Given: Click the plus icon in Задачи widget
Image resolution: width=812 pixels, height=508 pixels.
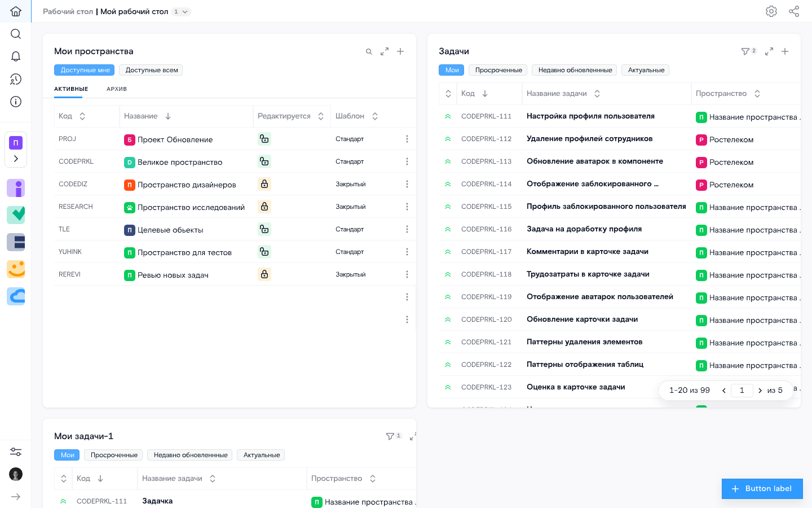Looking at the screenshot, I should (x=785, y=51).
